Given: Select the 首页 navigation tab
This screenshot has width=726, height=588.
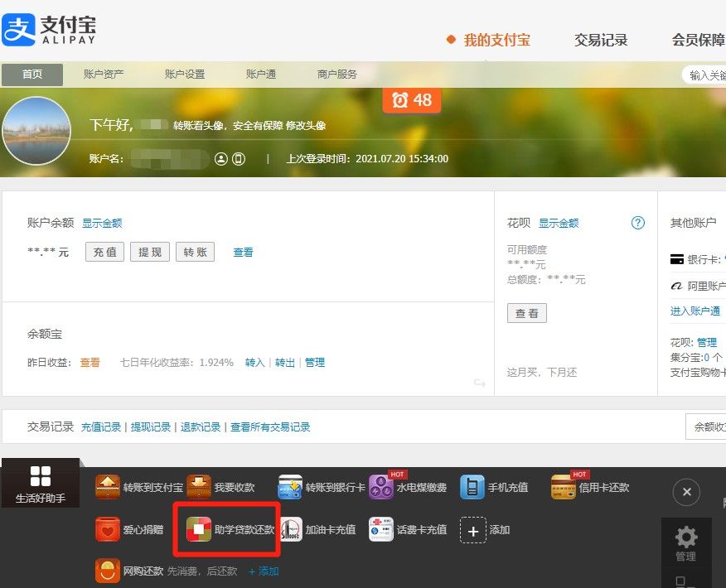Looking at the screenshot, I should point(32,75).
